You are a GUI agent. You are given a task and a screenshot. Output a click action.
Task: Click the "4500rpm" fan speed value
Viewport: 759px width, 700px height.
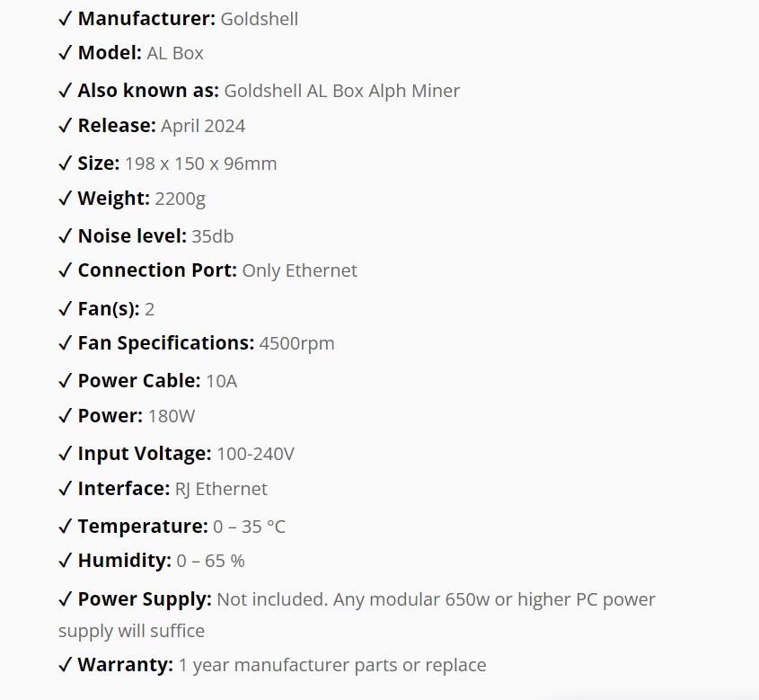point(296,343)
